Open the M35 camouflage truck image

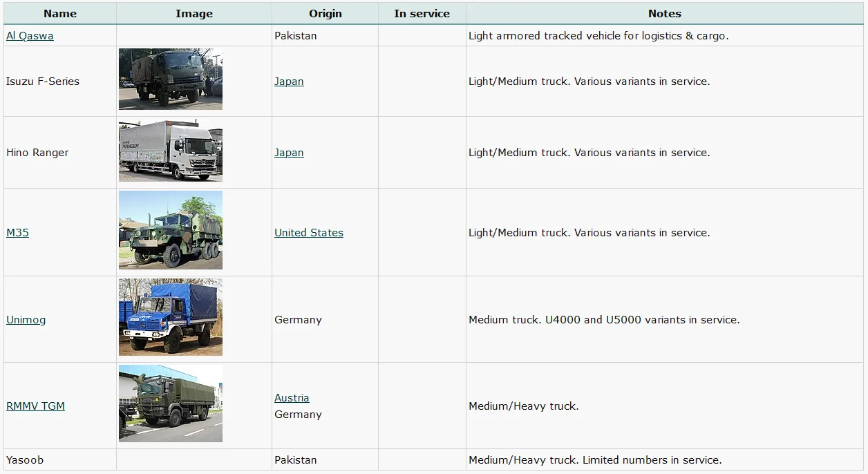(x=171, y=230)
